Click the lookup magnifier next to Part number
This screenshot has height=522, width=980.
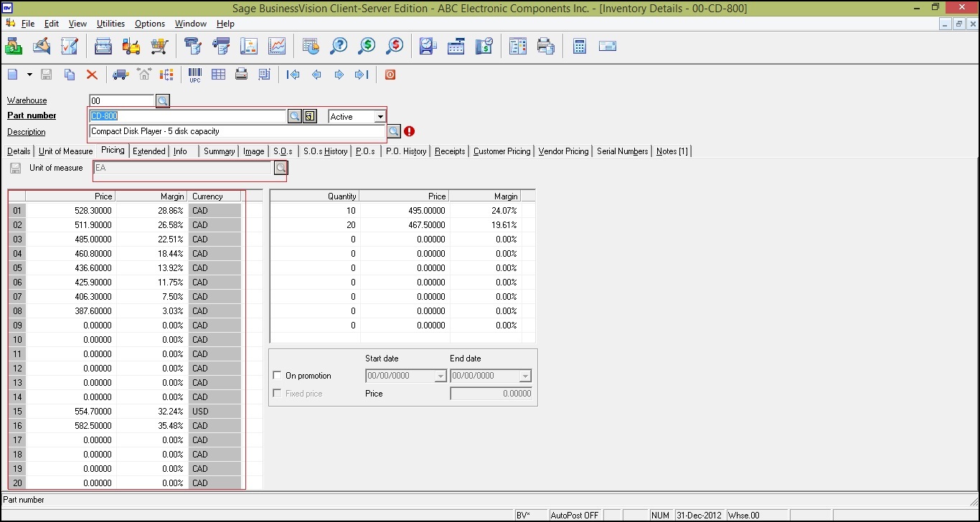[295, 116]
